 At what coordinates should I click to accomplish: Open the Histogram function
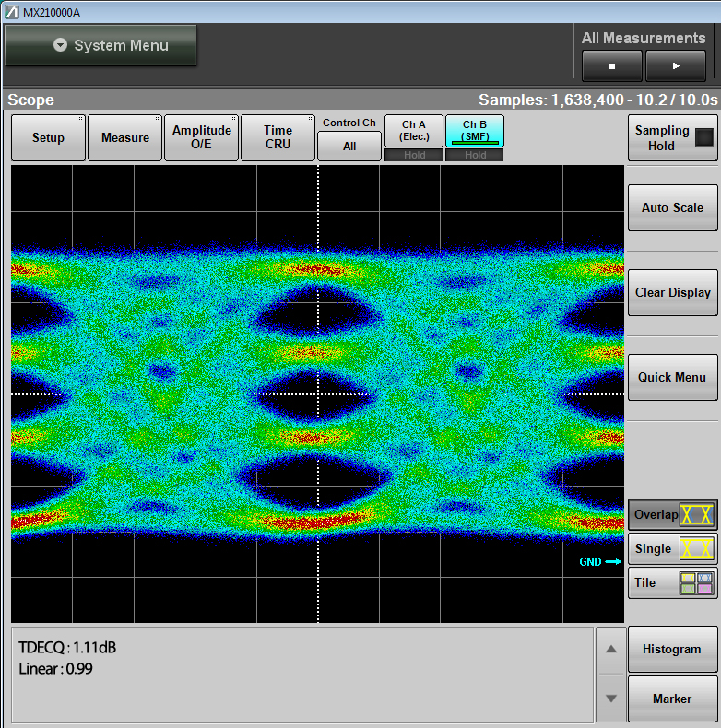pyautogui.click(x=672, y=649)
